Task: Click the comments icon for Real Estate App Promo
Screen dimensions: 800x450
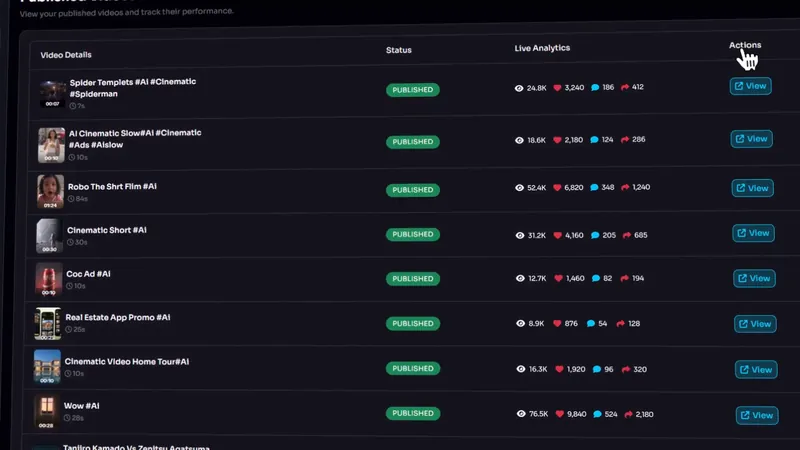Action: 591,323
